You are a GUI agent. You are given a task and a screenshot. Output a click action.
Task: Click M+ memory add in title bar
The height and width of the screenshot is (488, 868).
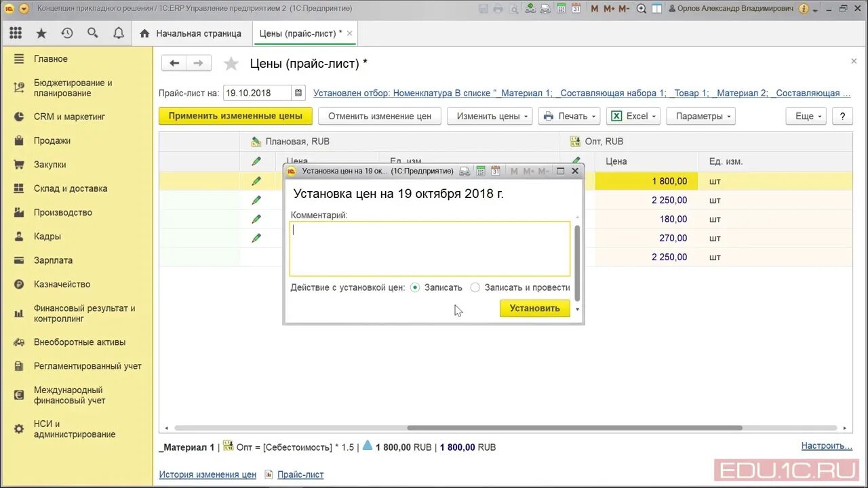609,8
